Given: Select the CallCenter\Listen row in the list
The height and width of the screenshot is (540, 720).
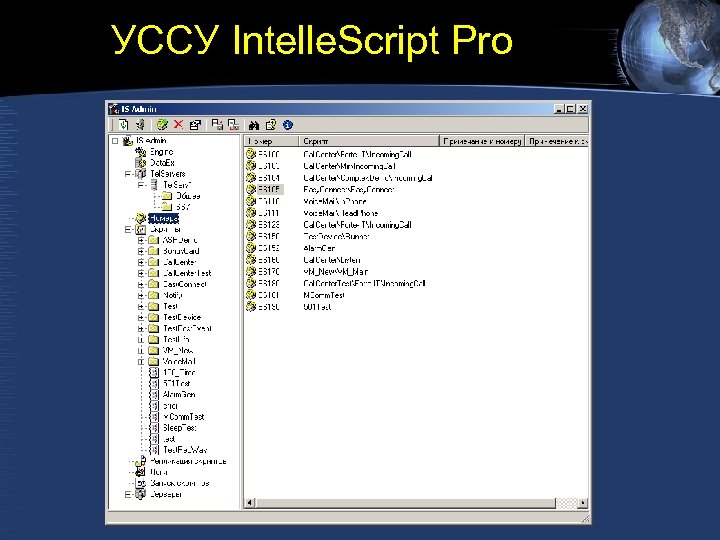Looking at the screenshot, I should click(332, 260).
